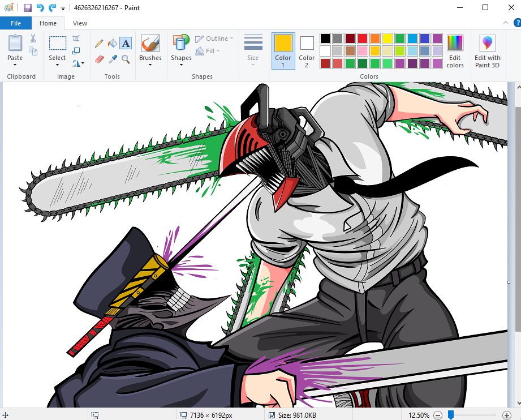
Task: Click the Paint app icon in title bar
Action: tap(9, 8)
